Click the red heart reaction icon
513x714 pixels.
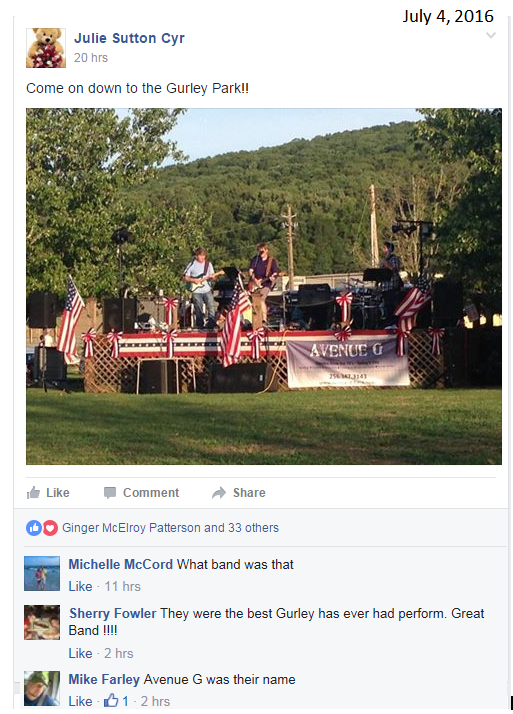[50, 528]
